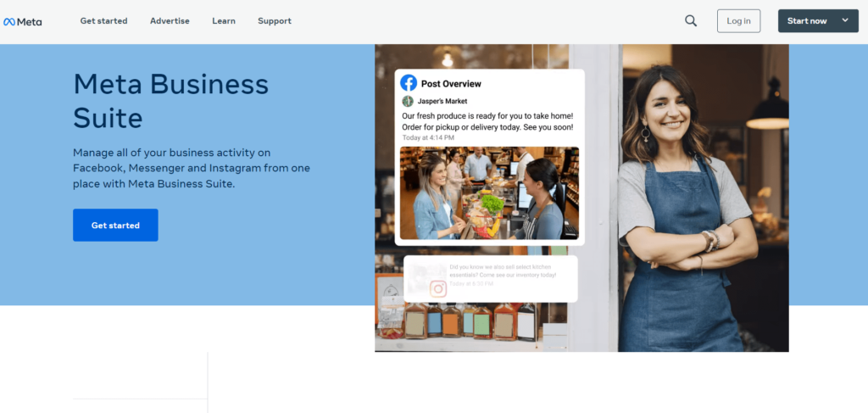Open the Advertise navigation menu
The image size is (868, 413).
(x=170, y=21)
